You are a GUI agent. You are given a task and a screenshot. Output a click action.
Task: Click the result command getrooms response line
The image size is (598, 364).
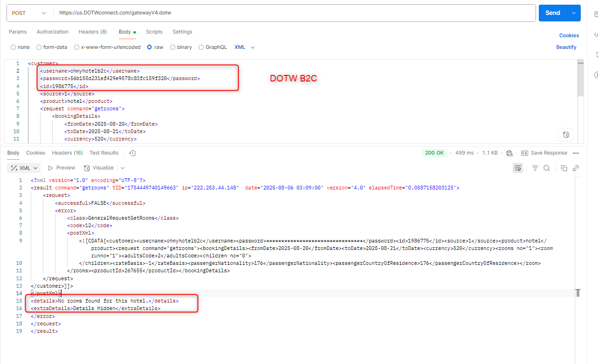245,188
